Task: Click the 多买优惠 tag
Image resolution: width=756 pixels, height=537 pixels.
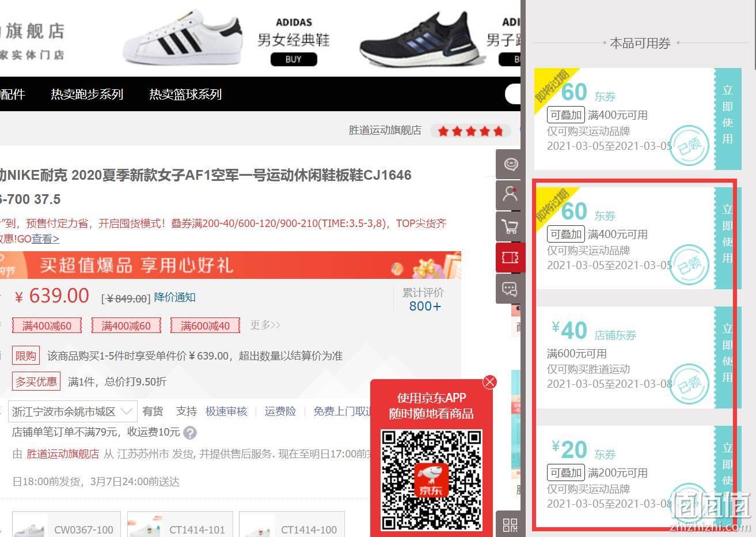Action: [x=36, y=381]
